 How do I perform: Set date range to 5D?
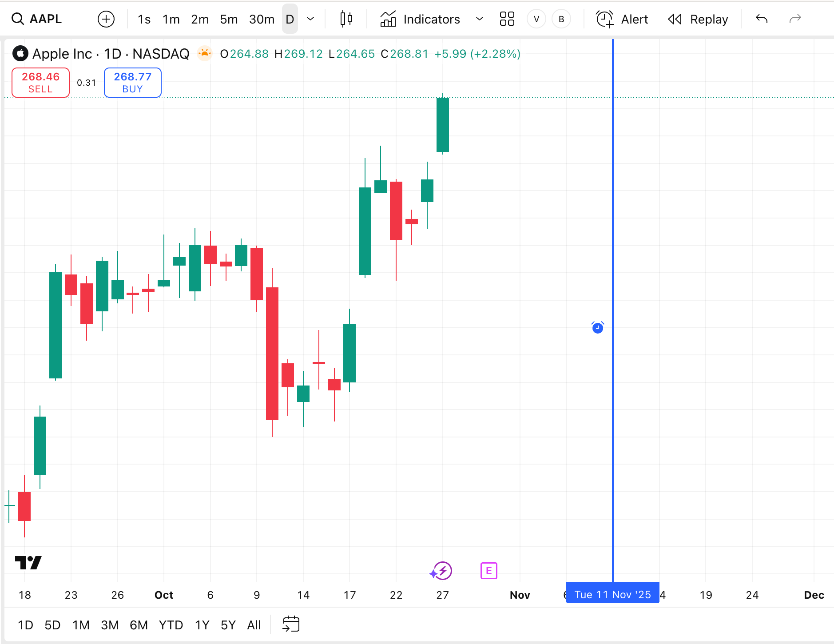[x=52, y=625]
